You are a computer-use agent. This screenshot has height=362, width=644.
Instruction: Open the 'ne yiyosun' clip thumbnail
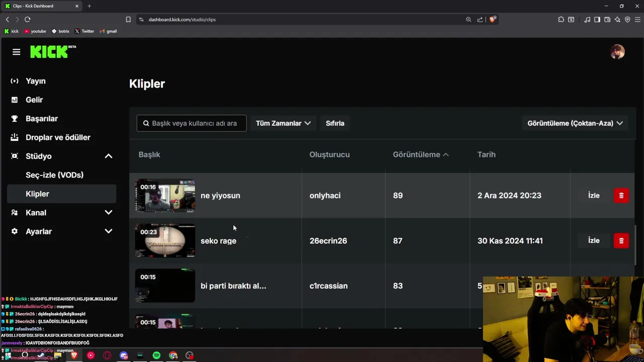click(x=165, y=196)
